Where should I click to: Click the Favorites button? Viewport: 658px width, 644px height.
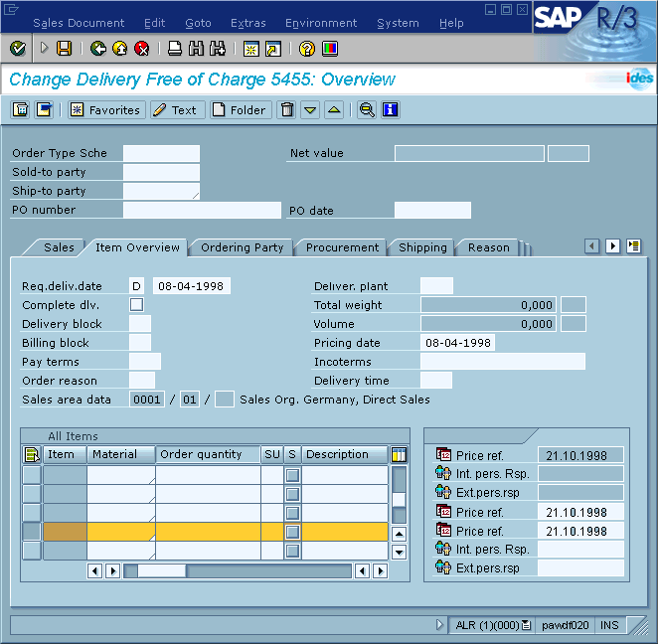(x=106, y=110)
